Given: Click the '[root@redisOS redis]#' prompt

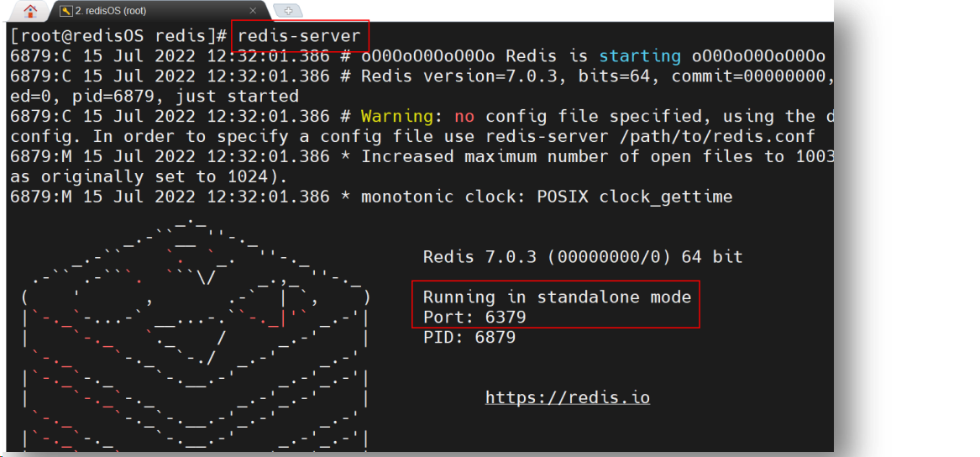Looking at the screenshot, I should coord(118,36).
